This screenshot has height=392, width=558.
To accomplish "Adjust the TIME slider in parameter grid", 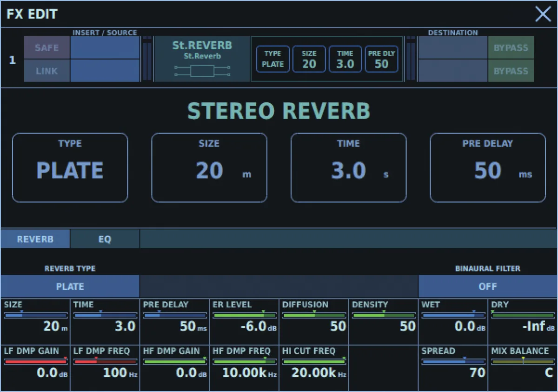I will (106, 315).
